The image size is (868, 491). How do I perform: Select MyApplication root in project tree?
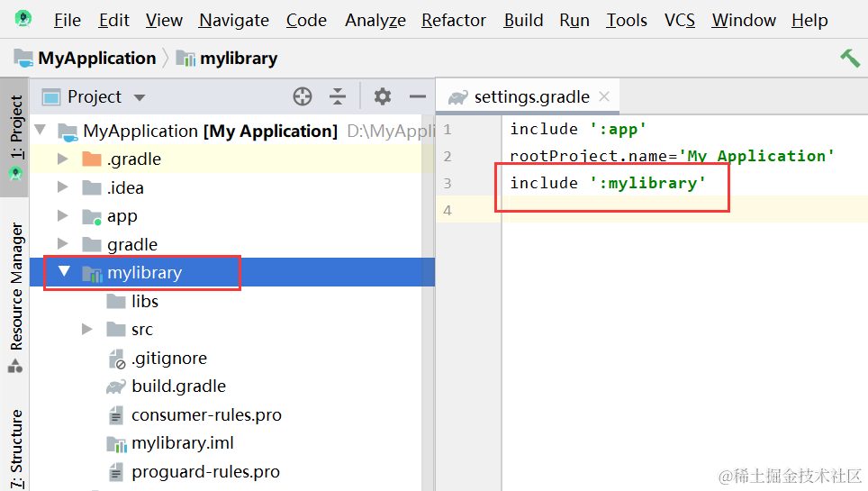click(x=233, y=131)
